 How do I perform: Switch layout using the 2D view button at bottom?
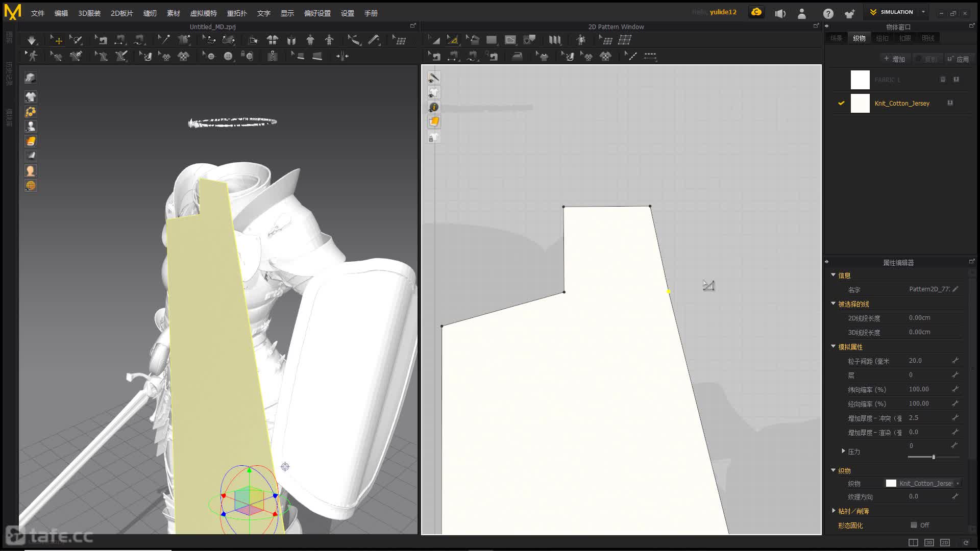click(945, 542)
